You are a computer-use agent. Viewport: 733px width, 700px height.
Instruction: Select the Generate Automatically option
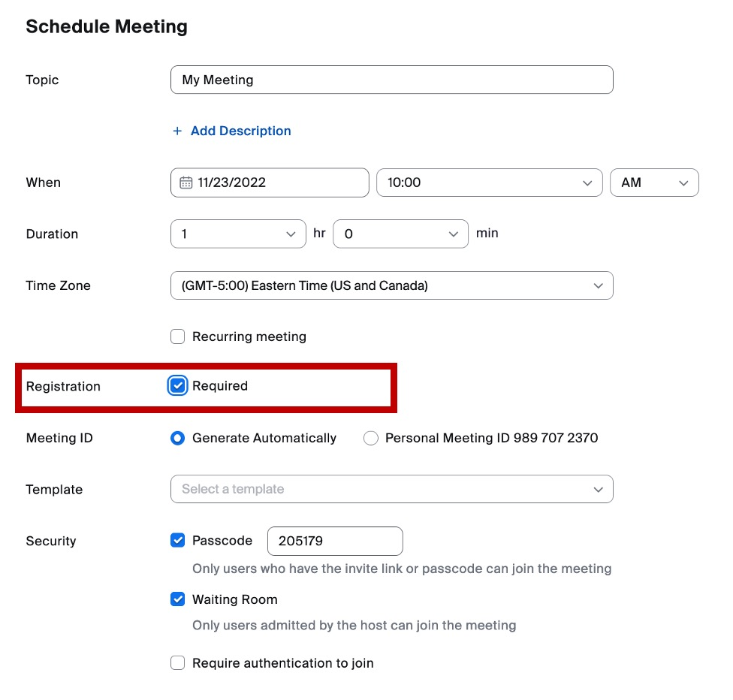177,438
